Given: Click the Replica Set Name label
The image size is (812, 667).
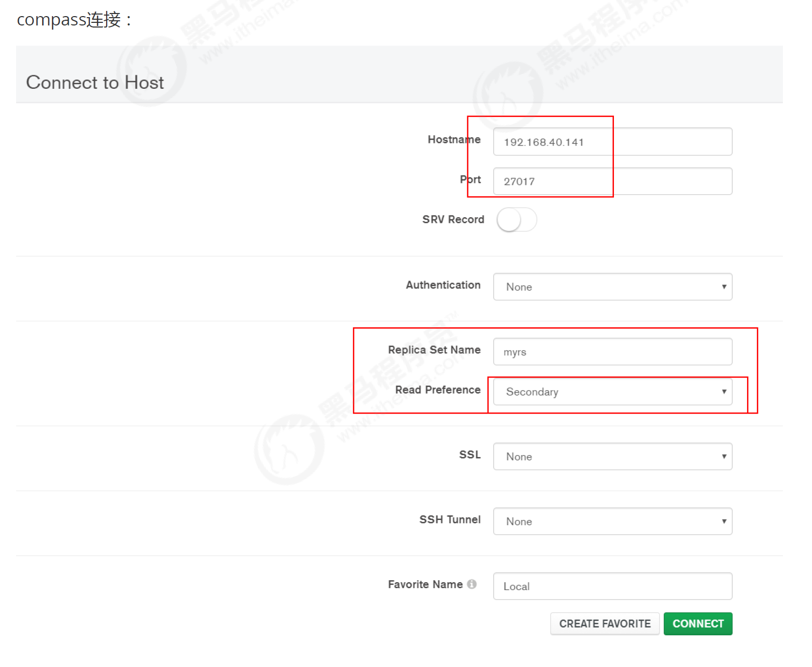Looking at the screenshot, I should (434, 350).
